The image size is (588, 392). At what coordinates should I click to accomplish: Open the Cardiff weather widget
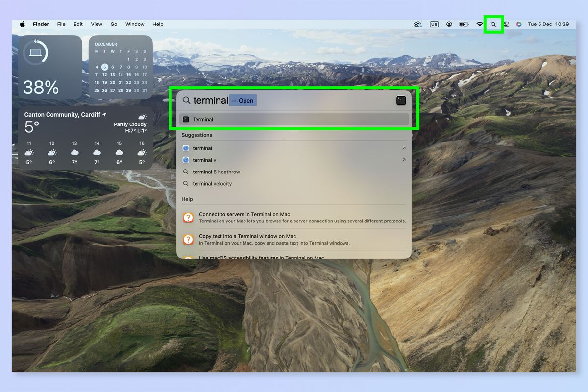83,130
